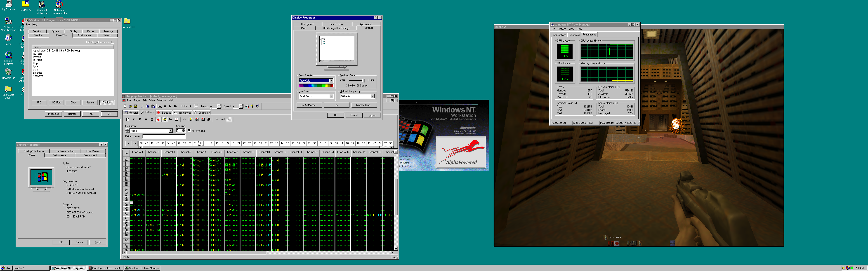Screen dimensions: 868x271
Task: Uncheck the Follow Song checkbox
Action: tap(189, 131)
